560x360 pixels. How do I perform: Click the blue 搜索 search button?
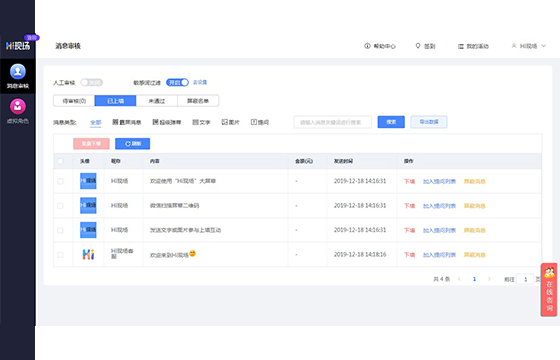[x=391, y=122]
